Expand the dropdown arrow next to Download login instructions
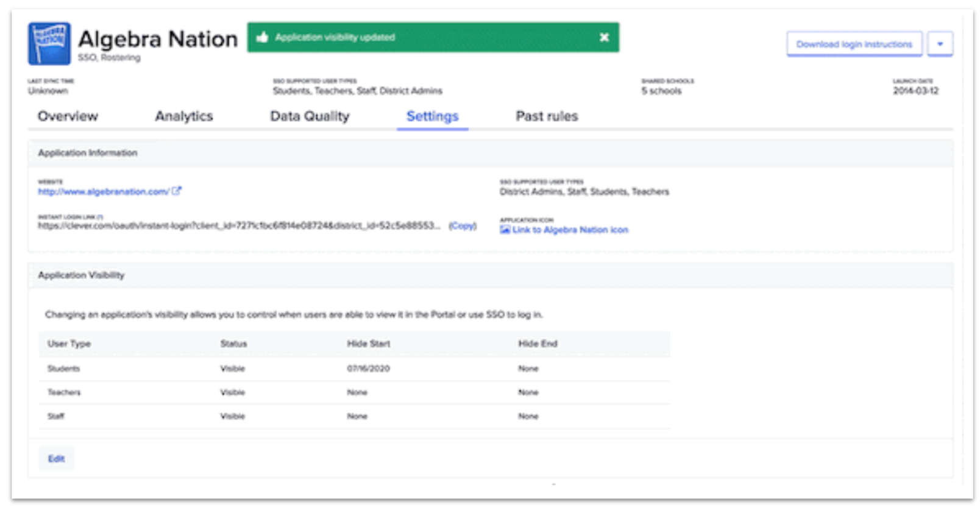This screenshot has height=513, width=980. (x=940, y=44)
